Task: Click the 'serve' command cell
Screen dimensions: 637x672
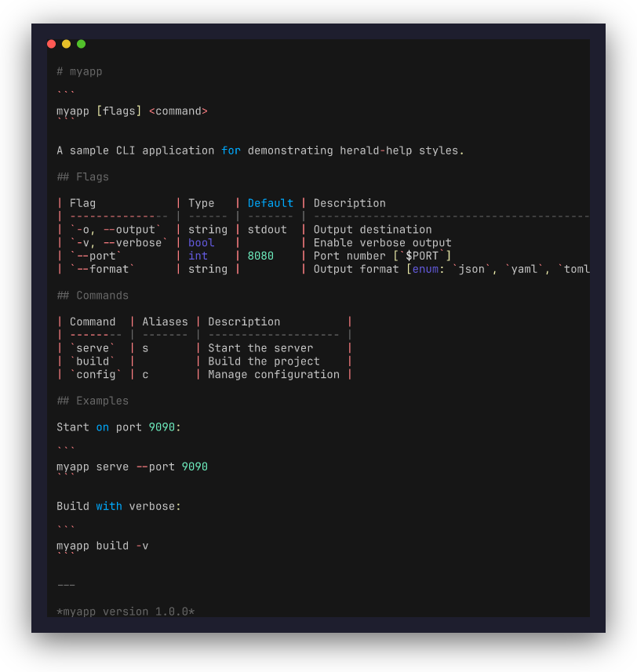Action: pos(93,348)
